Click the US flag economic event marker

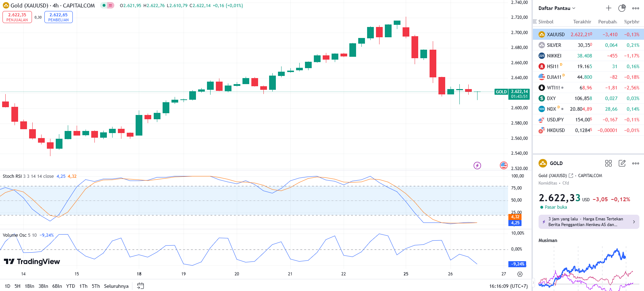503,165
